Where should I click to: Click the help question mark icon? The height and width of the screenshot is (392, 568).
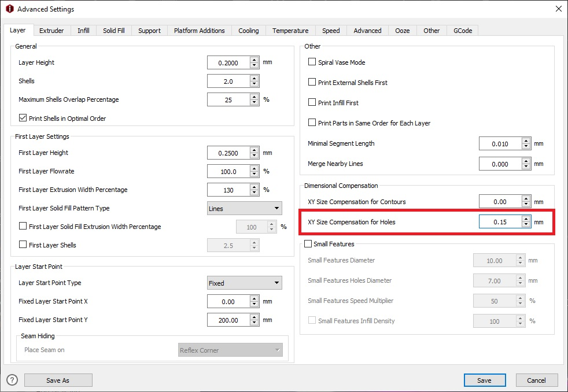pos(12,380)
